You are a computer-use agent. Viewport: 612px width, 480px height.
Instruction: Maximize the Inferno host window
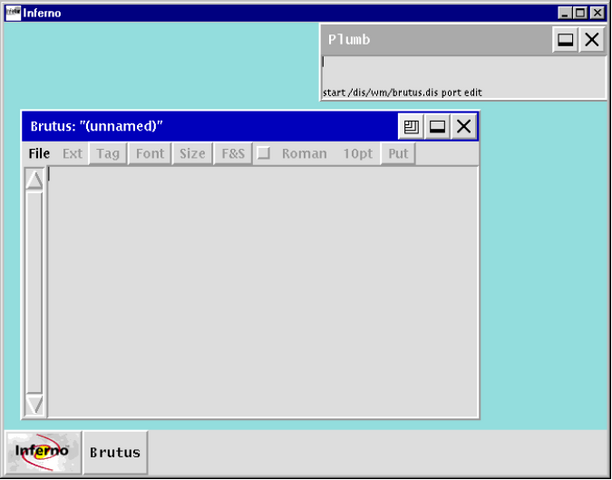580,13
